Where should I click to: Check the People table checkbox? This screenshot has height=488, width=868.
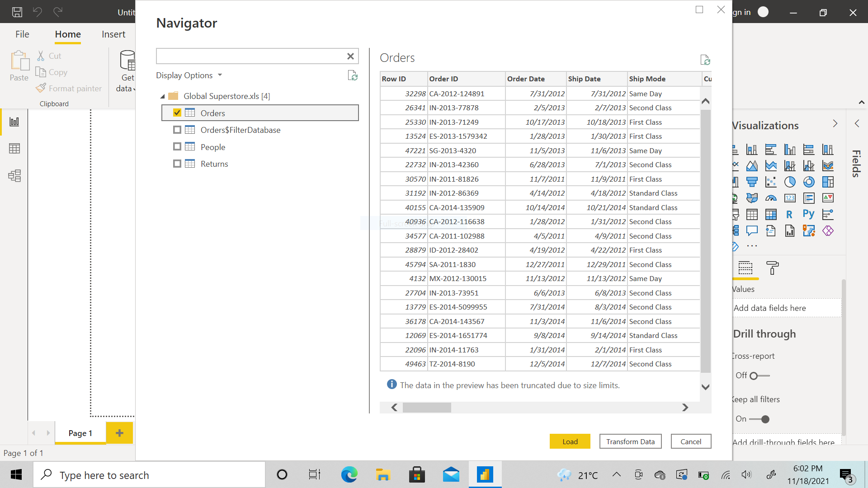click(x=177, y=147)
